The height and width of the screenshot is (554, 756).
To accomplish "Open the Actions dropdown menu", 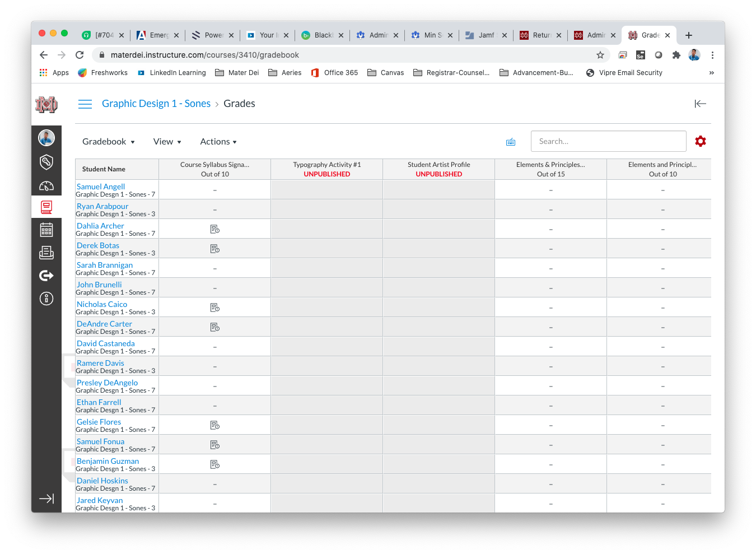I will [218, 142].
